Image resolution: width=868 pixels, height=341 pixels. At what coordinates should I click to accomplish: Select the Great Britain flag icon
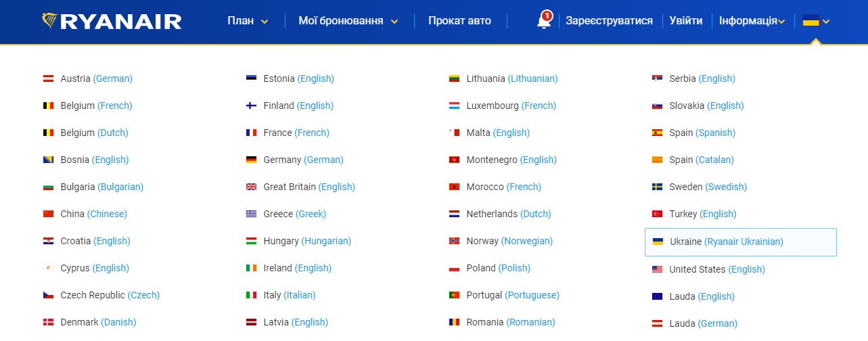pyautogui.click(x=251, y=187)
